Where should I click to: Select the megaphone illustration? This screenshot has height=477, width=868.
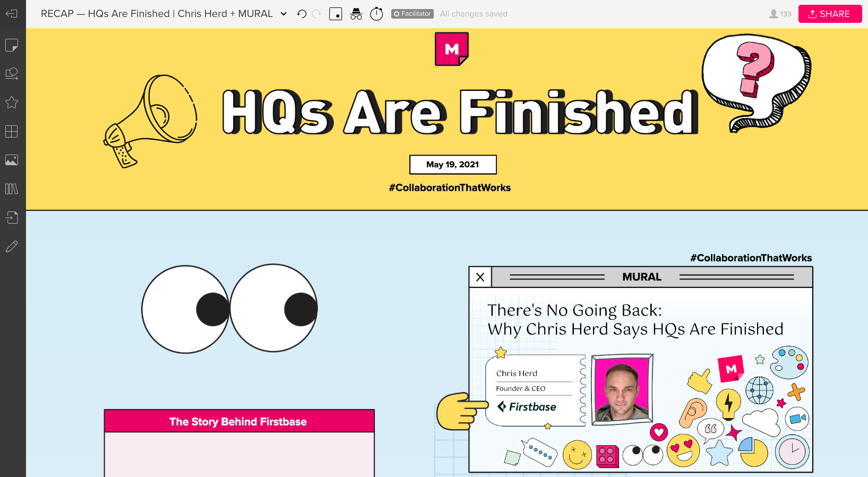(x=150, y=121)
